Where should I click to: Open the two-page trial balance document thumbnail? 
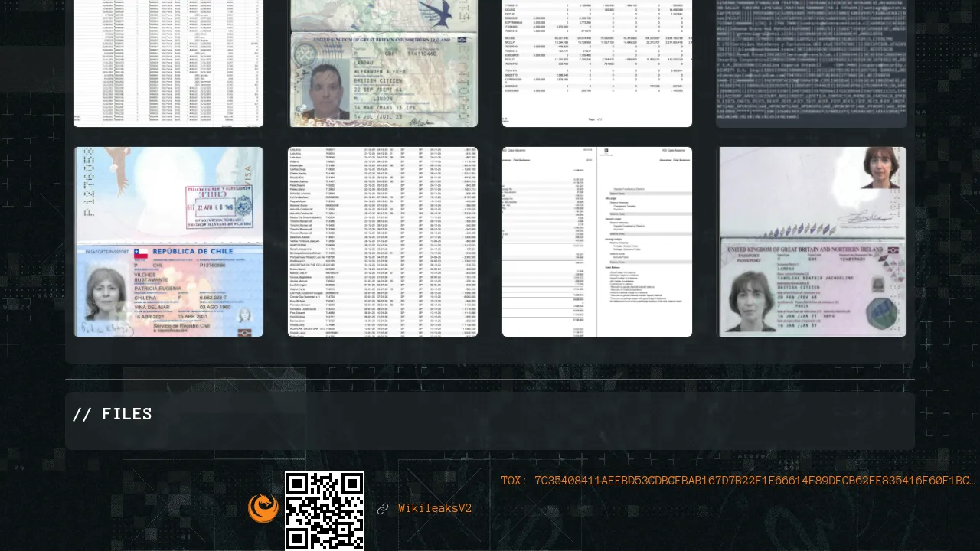[597, 242]
